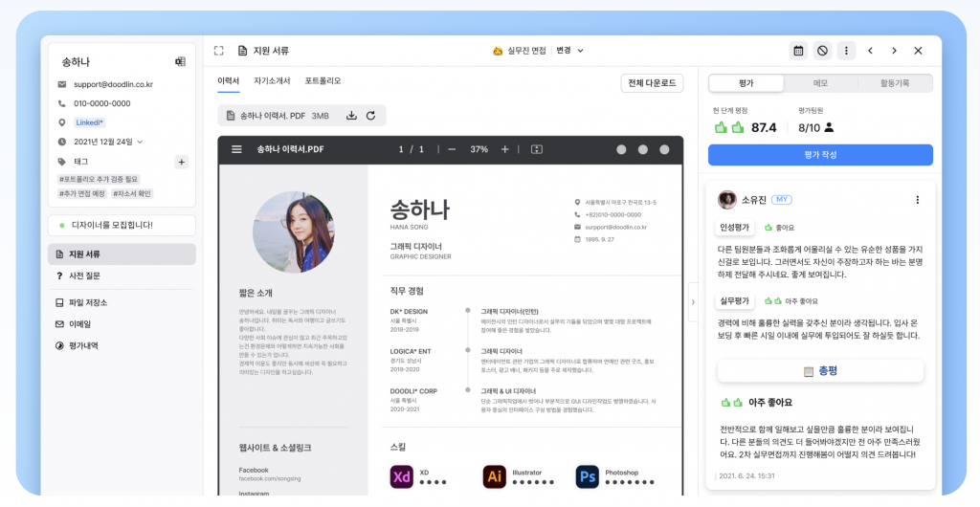Click 전체 다운로드 button
The width and height of the screenshot is (980, 507).
point(652,83)
